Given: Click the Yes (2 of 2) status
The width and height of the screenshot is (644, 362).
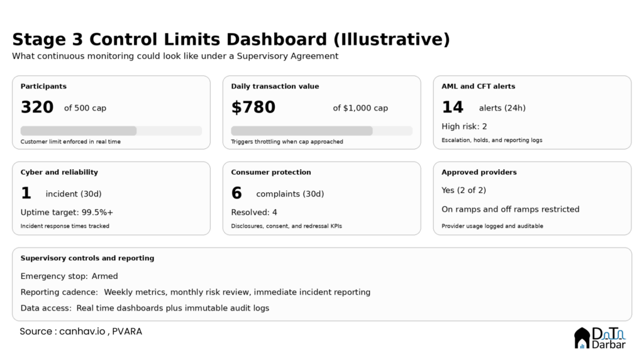Looking at the screenshot, I should point(464,190).
